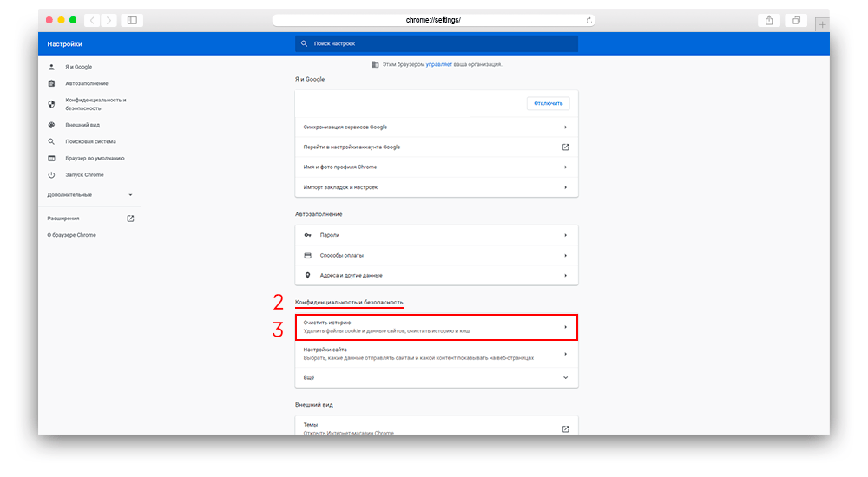The image size is (868, 477).
Task: Click the Внешний вид section heading
Action: click(314, 405)
